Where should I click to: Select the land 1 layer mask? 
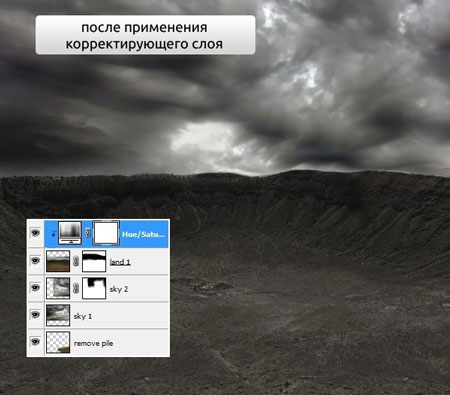tap(94, 261)
